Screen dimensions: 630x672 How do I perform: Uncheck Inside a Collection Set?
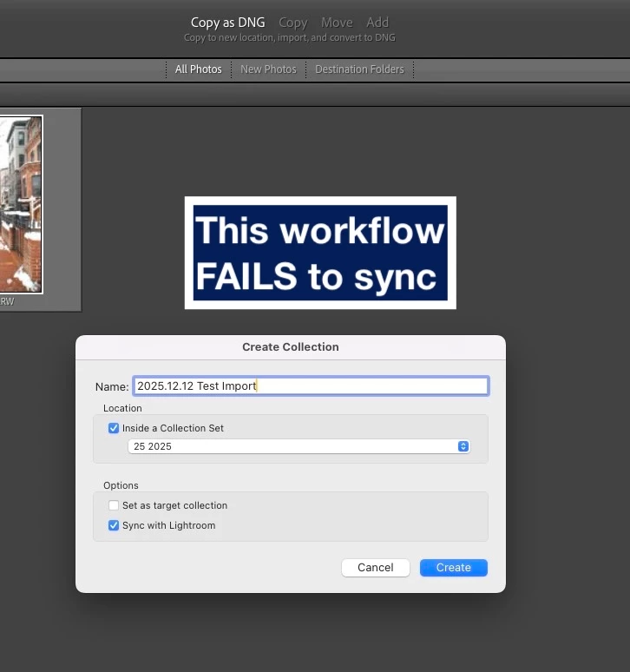(x=114, y=428)
